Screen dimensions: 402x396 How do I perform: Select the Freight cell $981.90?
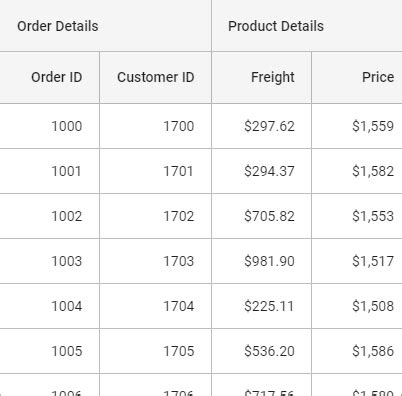(x=261, y=261)
